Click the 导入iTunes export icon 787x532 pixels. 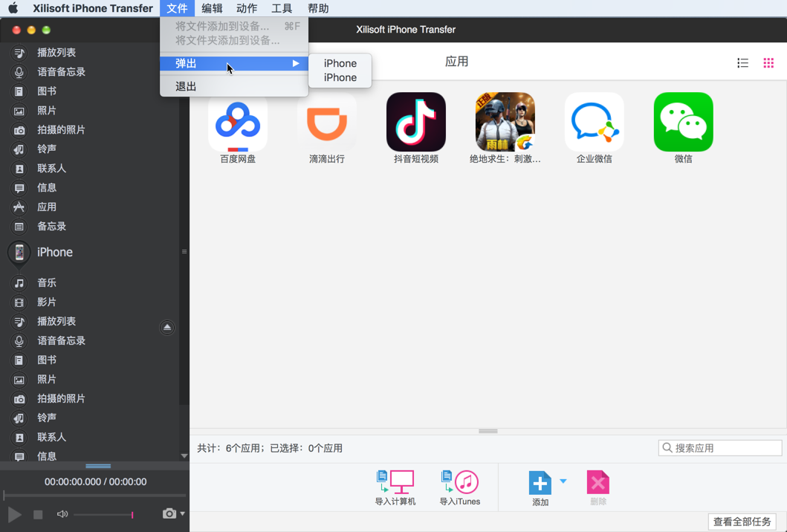point(460,482)
